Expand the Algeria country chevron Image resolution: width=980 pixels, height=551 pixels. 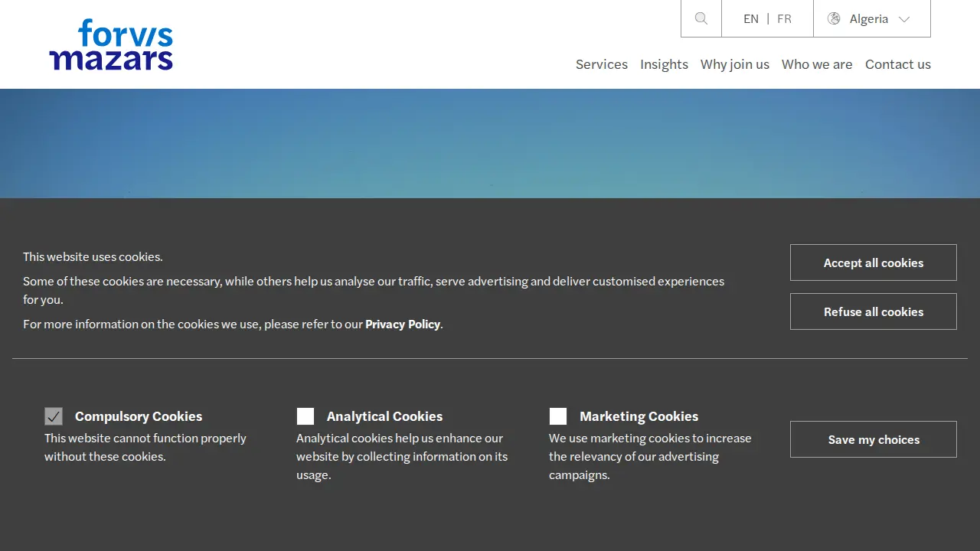[904, 19]
